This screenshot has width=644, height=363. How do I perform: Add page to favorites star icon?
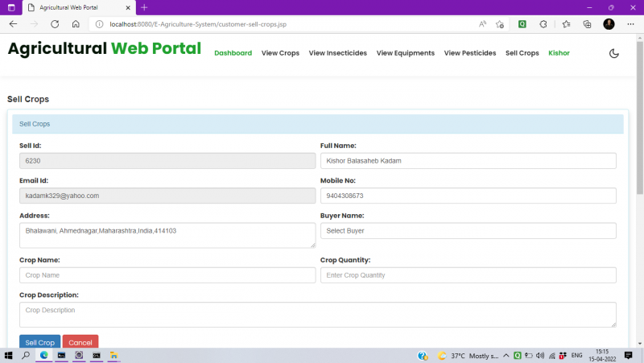(x=500, y=24)
